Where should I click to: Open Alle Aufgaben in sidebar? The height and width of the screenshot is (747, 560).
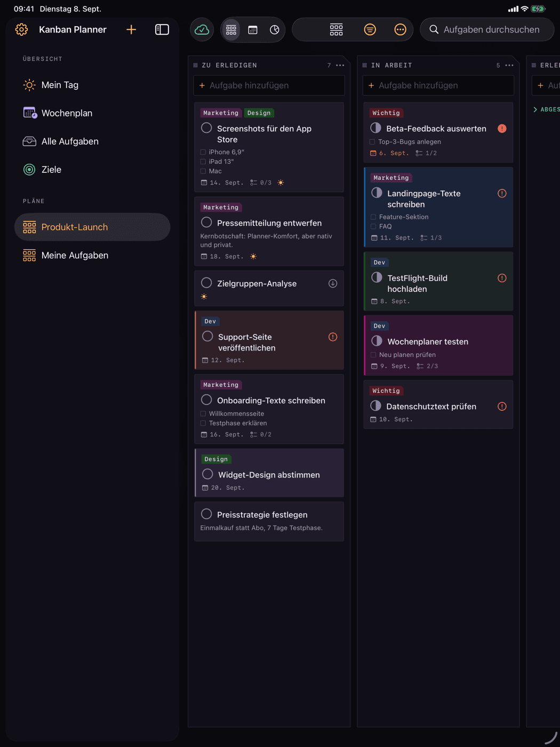click(92, 141)
